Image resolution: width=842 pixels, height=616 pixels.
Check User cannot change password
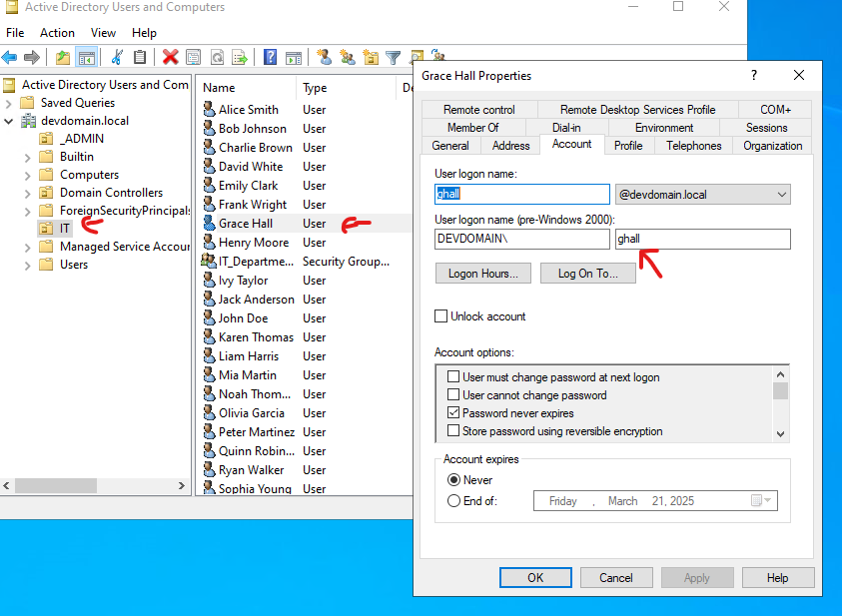pyautogui.click(x=453, y=395)
